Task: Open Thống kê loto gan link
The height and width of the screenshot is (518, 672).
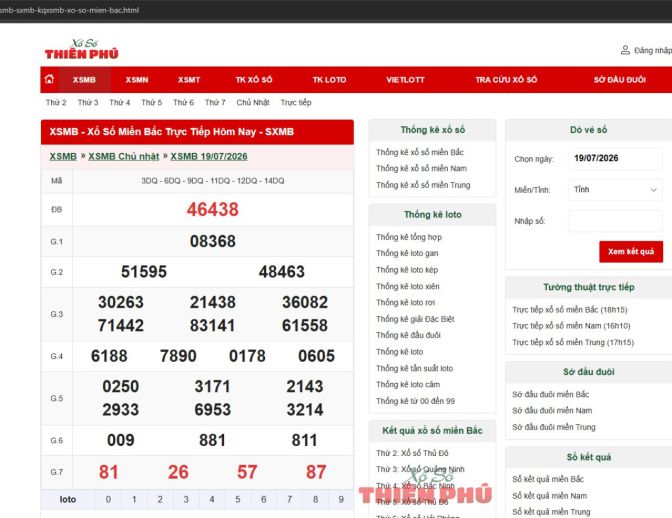Action: [407, 253]
